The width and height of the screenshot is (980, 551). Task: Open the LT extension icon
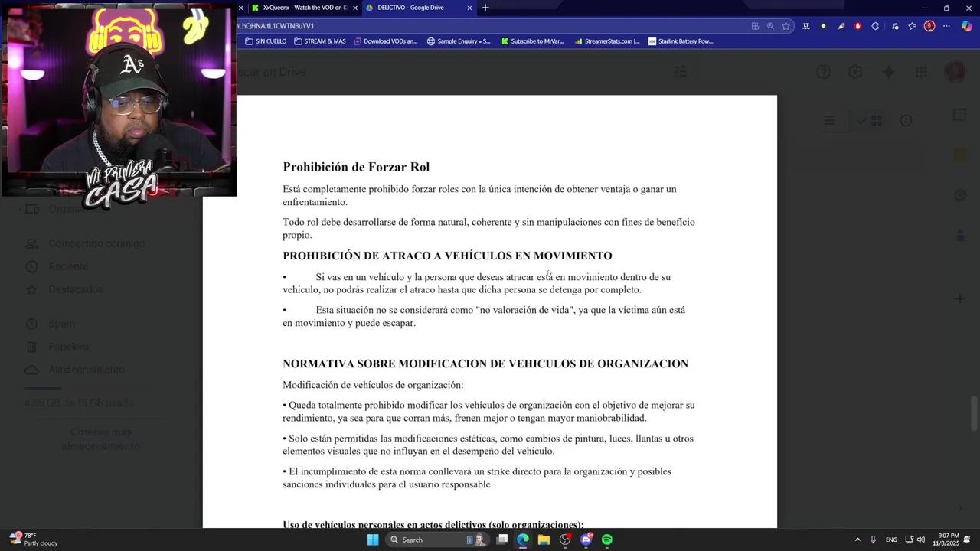point(805,26)
